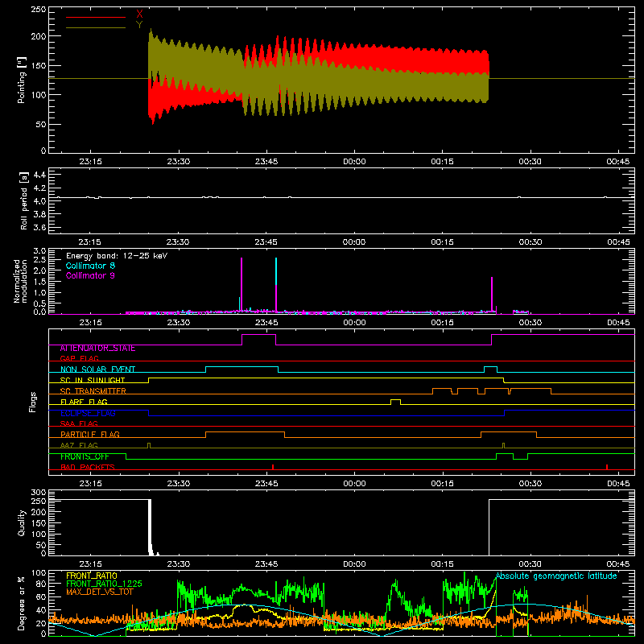Viewport: 644px width, 644px height.
Task: Click 00:15 time label under modulation panel
Action: [442, 323]
